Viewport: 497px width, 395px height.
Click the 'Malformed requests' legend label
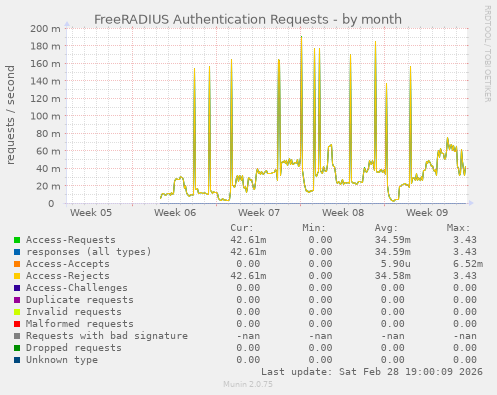point(80,324)
